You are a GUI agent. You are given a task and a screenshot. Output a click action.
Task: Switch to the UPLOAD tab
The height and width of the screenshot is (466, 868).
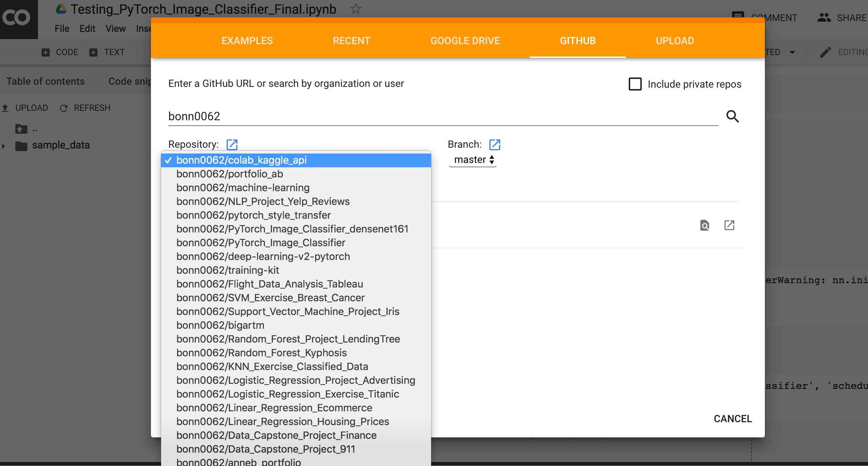coord(675,41)
